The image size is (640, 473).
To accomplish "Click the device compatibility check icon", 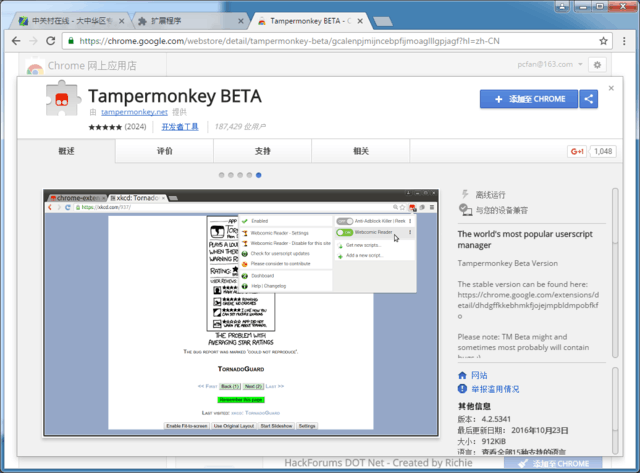I will tap(465, 210).
